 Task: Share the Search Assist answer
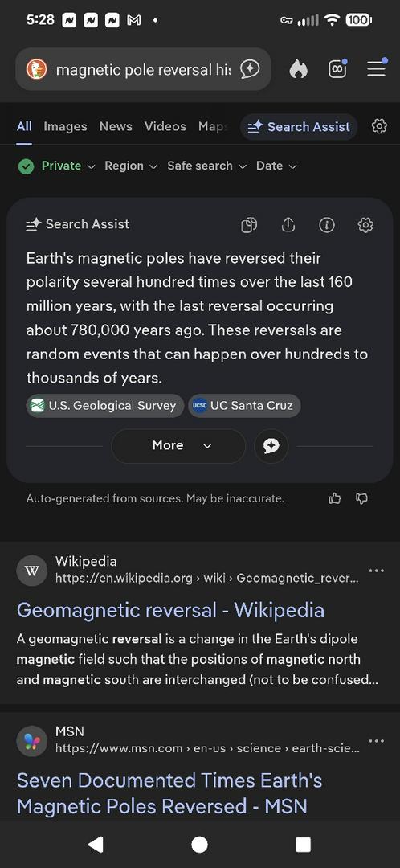point(288,224)
